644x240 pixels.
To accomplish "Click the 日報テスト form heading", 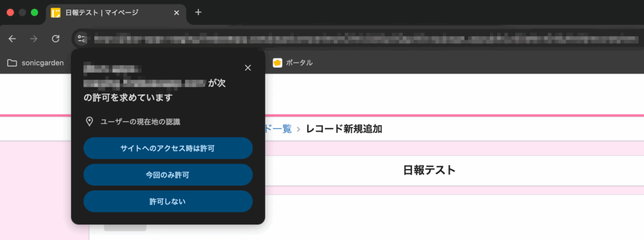I will [x=429, y=171].
